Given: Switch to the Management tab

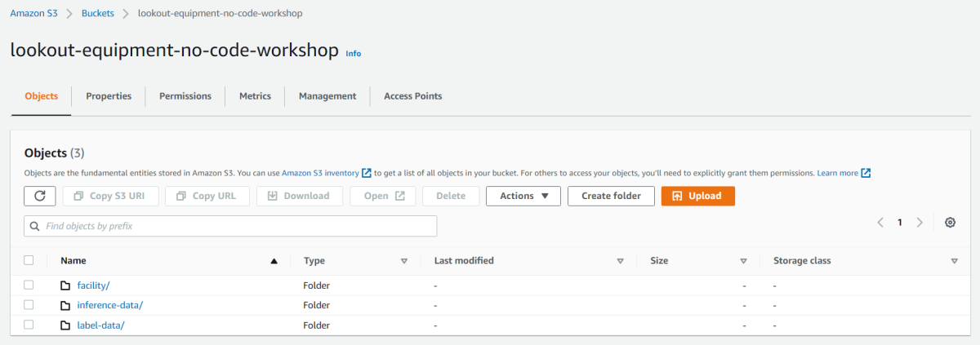Looking at the screenshot, I should (327, 96).
